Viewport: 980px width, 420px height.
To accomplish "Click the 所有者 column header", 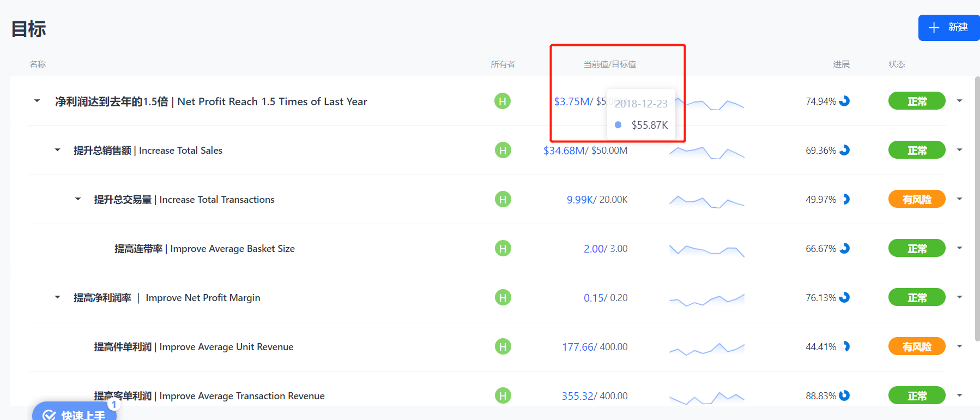I will (503, 64).
